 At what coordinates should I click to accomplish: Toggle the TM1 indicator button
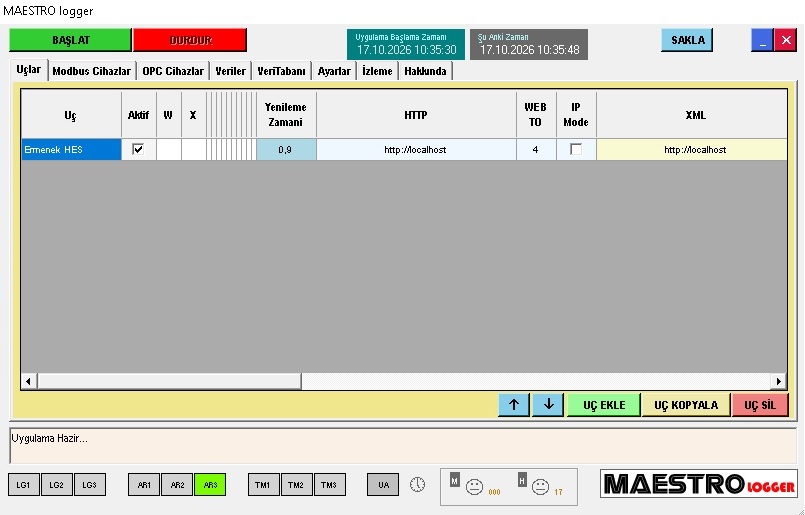tap(263, 485)
